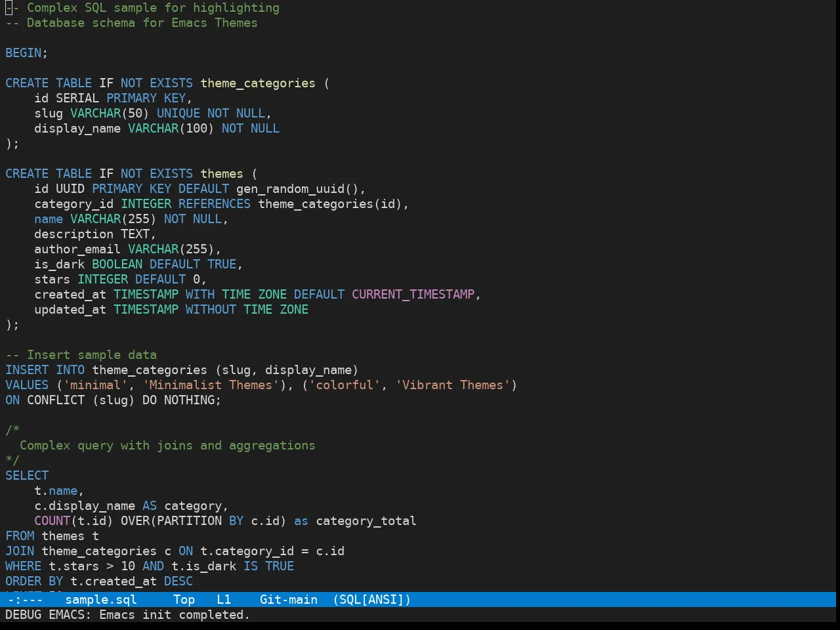Viewport: 840px width, 630px height.
Task: Click the 'ORDER BY' keywords
Action: coord(34,581)
